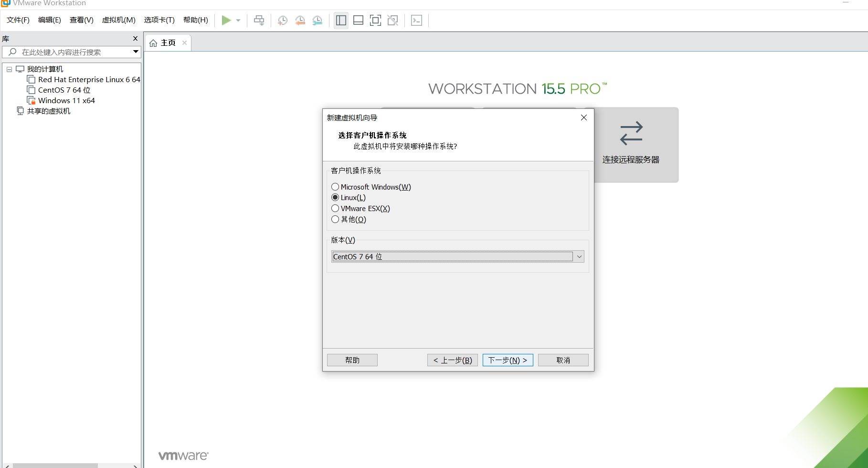This screenshot has height=468, width=868.
Task: Click the 帮助 button in wizard
Action: click(352, 360)
